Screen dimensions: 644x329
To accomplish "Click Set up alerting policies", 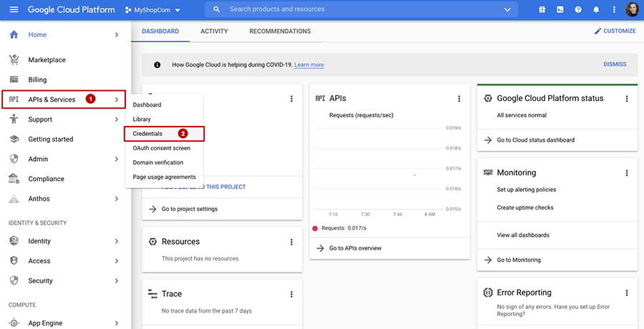I will [x=527, y=190].
